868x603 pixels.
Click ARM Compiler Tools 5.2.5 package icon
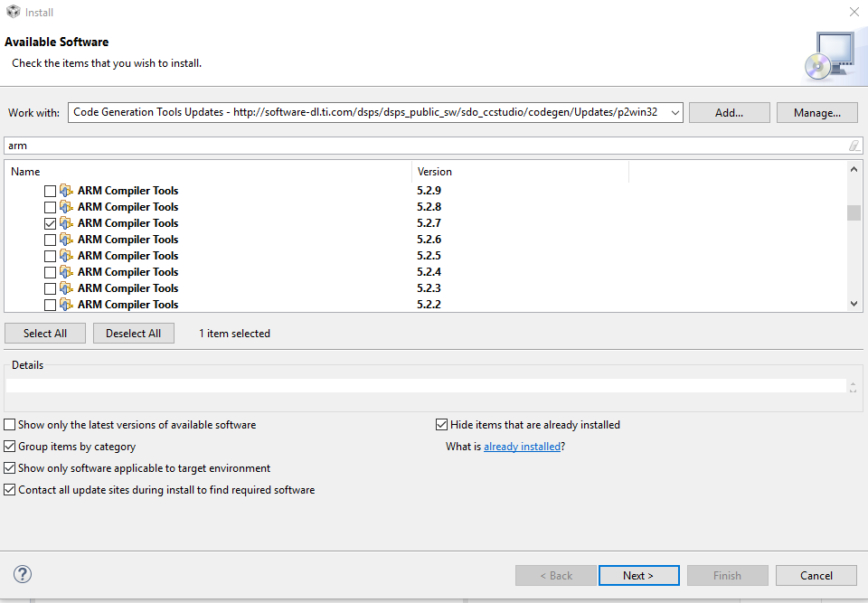click(66, 256)
